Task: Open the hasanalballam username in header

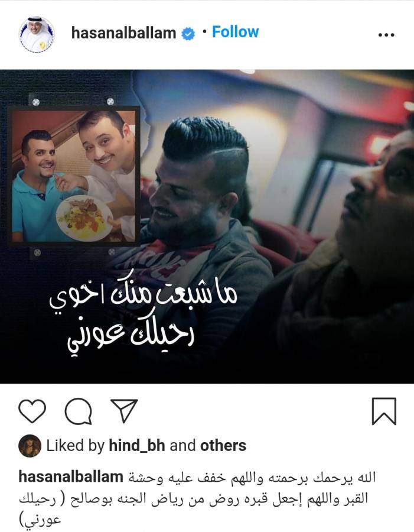Action: coord(123,33)
